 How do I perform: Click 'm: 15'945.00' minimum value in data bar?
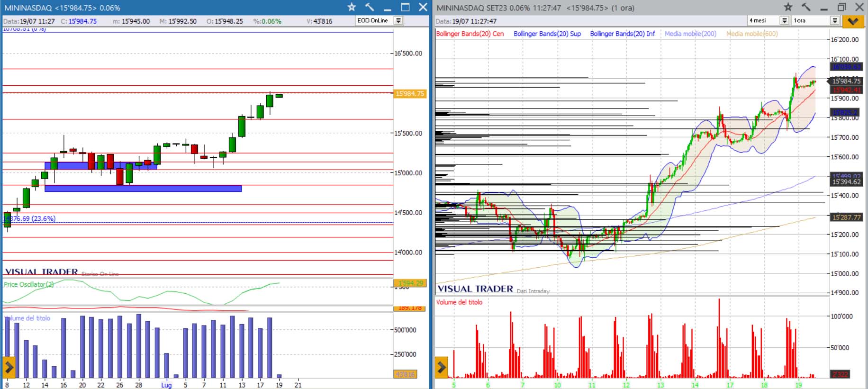pyautogui.click(x=131, y=21)
